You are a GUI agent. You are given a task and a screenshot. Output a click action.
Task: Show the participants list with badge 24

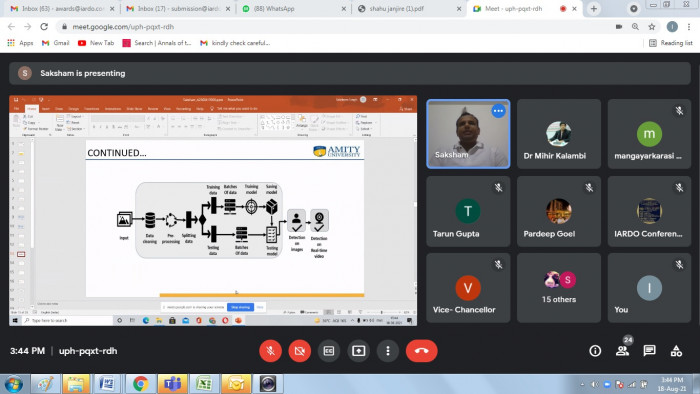pyautogui.click(x=623, y=350)
